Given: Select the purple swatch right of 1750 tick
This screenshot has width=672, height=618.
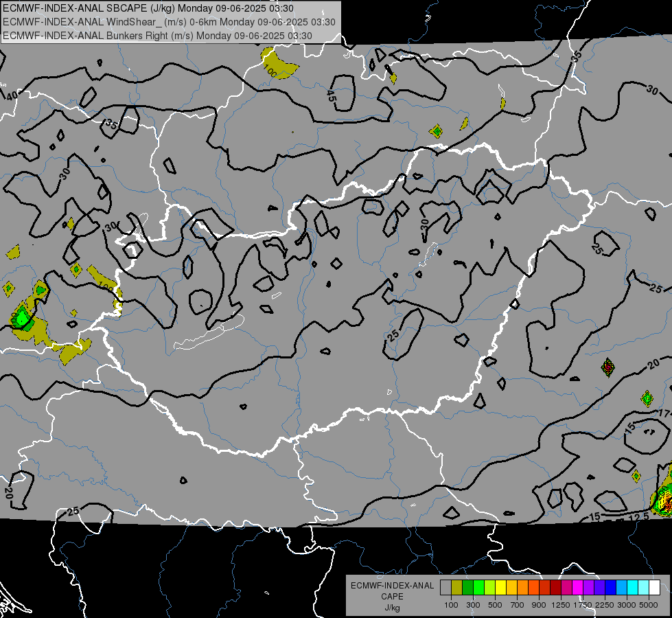Looking at the screenshot, I should (588, 588).
